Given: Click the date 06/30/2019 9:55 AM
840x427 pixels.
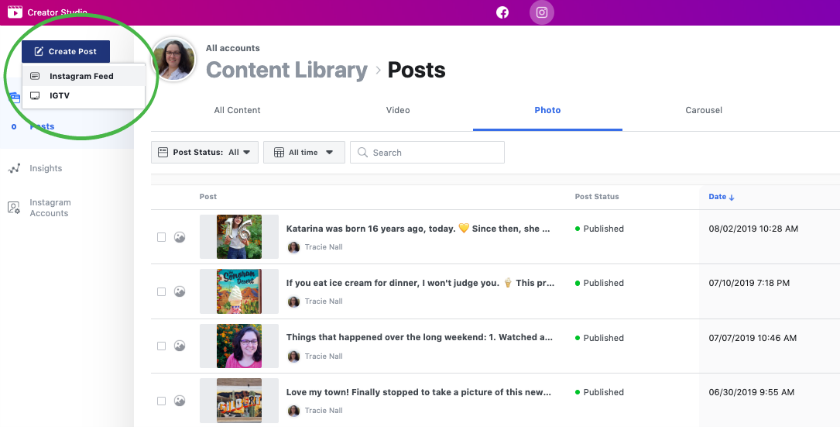Looking at the screenshot, I should point(751,392).
